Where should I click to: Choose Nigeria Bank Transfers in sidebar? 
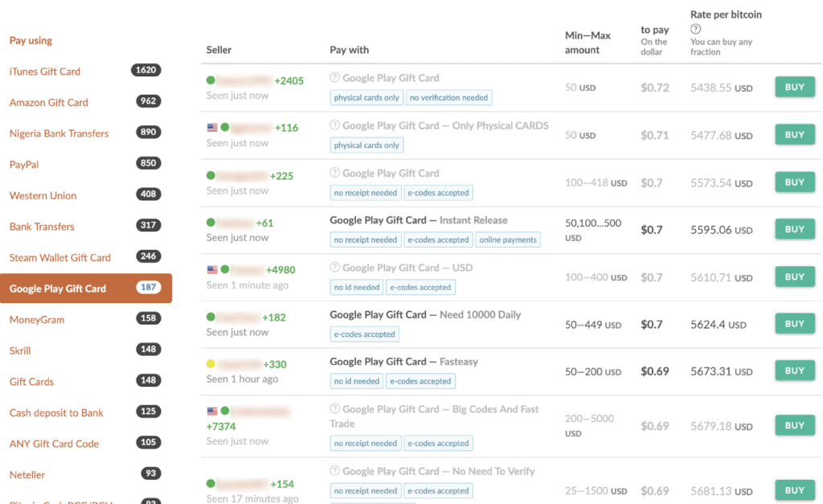pyautogui.click(x=59, y=133)
